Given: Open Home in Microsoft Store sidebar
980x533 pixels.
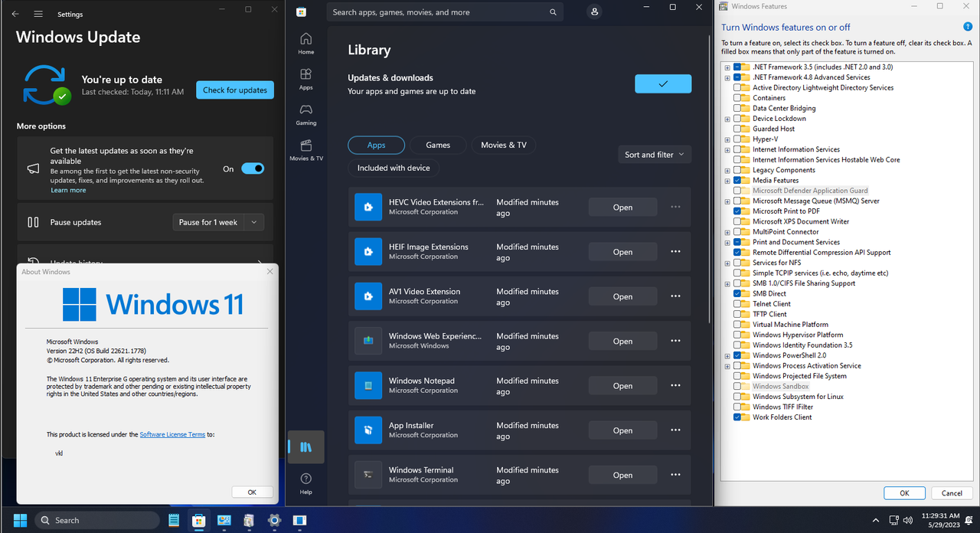Looking at the screenshot, I should (x=305, y=44).
